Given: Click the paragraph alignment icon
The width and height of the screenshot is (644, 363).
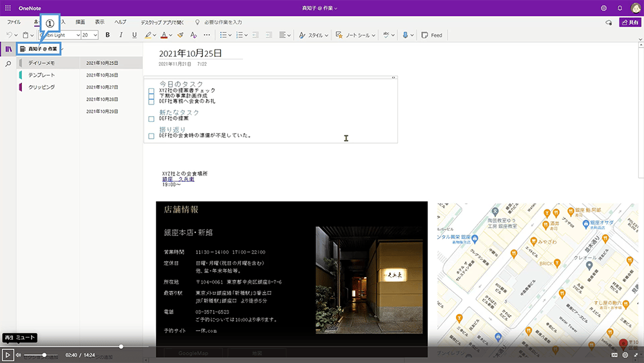Looking at the screenshot, I should tap(283, 35).
